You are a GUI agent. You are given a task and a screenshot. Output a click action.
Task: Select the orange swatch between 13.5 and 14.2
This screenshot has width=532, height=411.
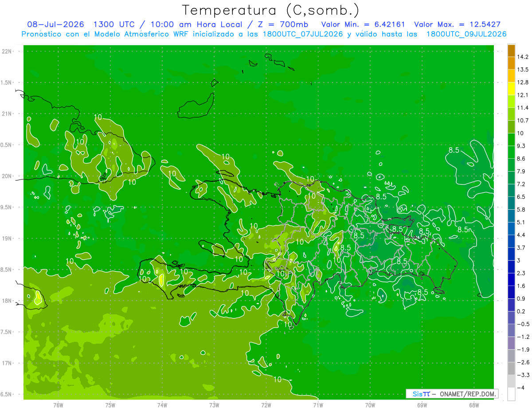pyautogui.click(x=511, y=63)
